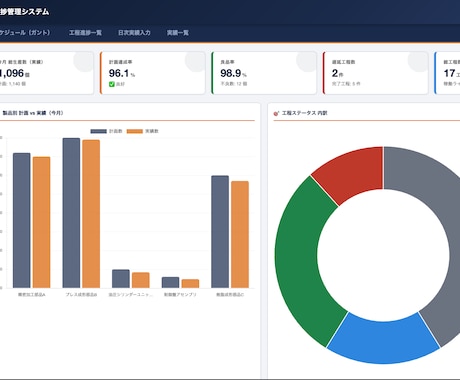This screenshot has height=380, width=460.
Task: Click the シリンダーユニット axis label
Action: pyautogui.click(x=131, y=295)
